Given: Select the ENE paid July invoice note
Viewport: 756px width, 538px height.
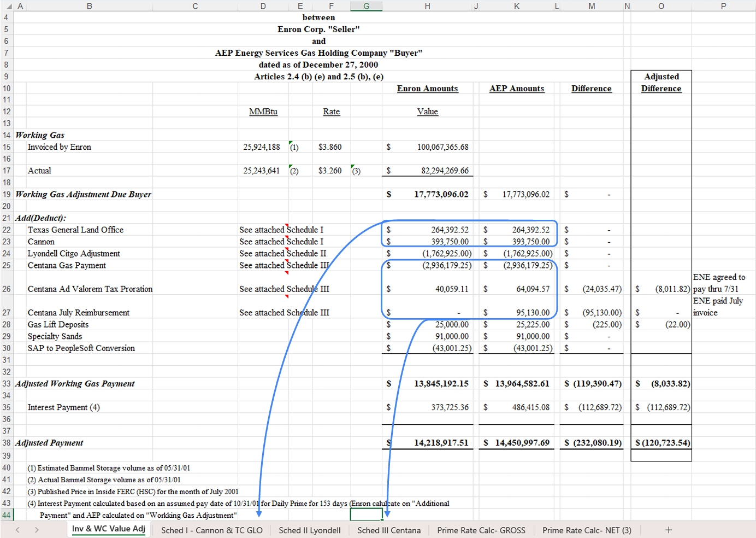Looking at the screenshot, I should point(718,307).
